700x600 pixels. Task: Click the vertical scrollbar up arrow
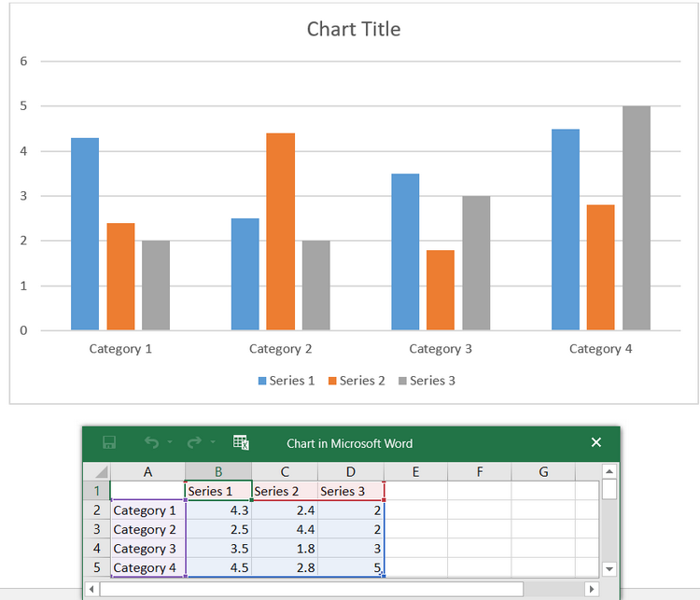[609, 471]
